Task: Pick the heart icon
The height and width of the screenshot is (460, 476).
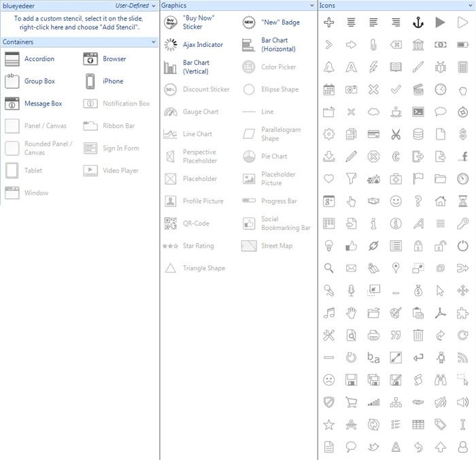Action: (x=328, y=179)
